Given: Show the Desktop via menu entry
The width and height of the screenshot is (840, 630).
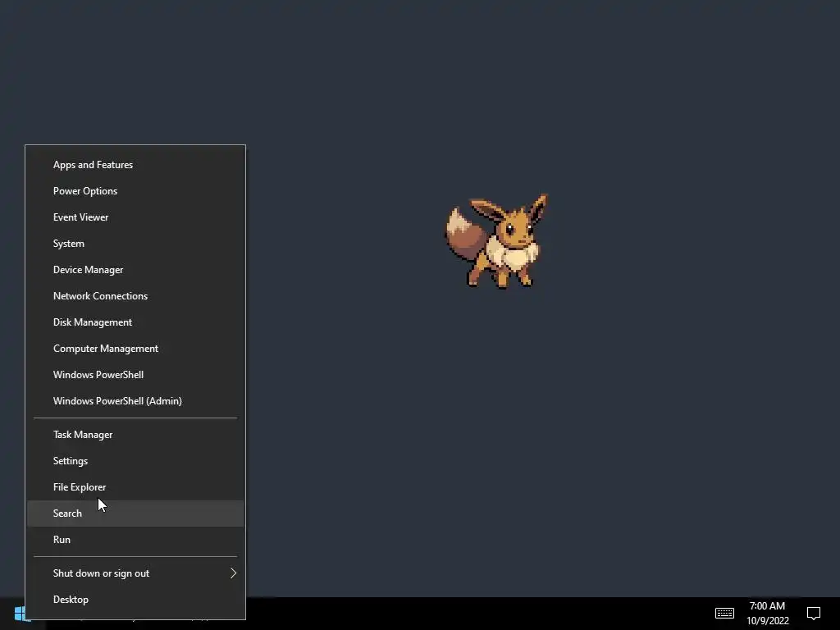Looking at the screenshot, I should click(135, 600).
